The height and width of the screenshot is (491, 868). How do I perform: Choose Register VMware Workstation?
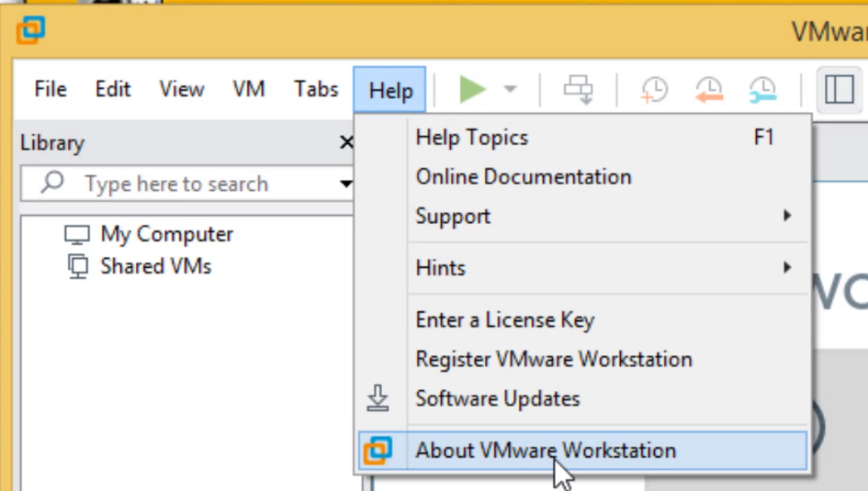tap(582, 360)
